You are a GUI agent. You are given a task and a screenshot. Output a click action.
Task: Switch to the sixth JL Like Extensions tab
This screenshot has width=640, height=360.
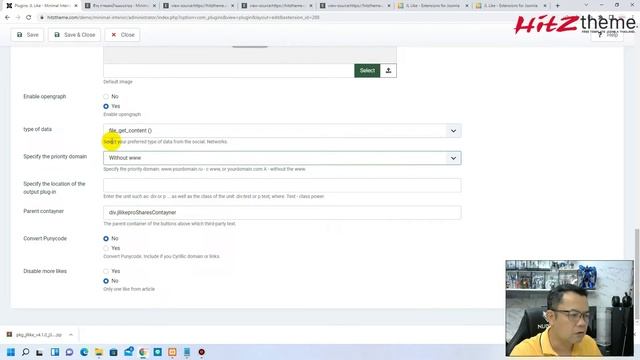(432, 6)
